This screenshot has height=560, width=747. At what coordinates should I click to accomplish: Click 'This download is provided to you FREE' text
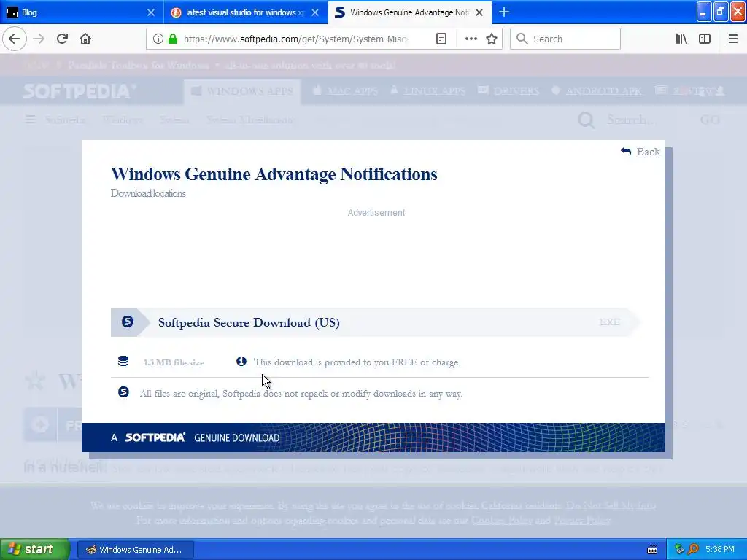[357, 362]
